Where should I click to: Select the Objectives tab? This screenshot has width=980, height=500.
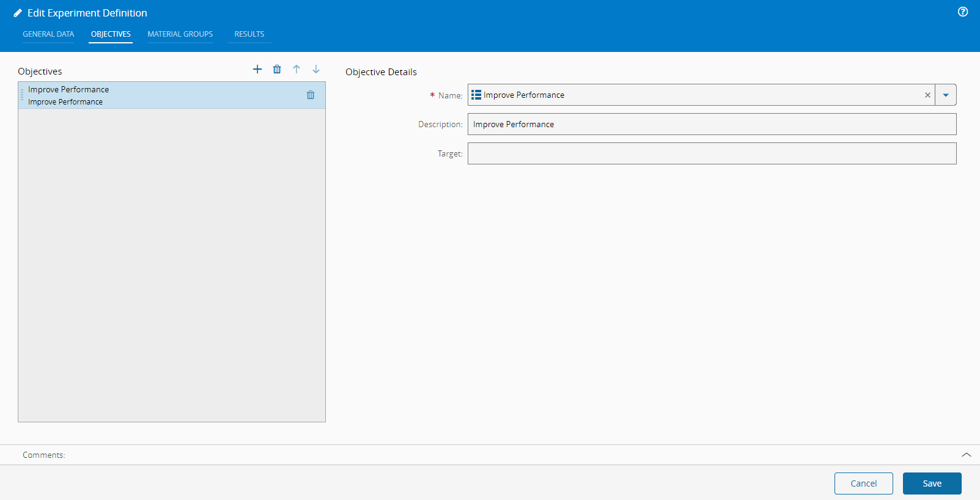coord(111,34)
